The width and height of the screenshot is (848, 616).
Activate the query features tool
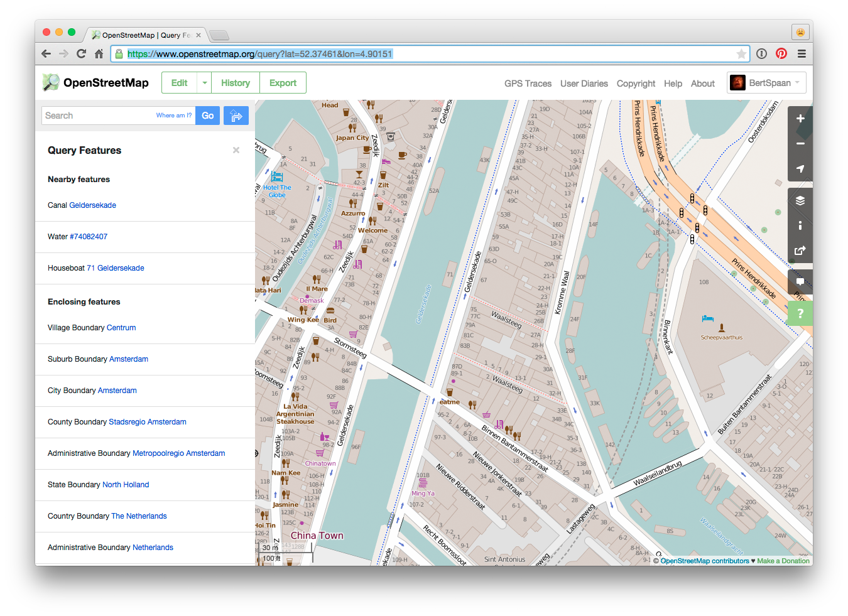[800, 313]
